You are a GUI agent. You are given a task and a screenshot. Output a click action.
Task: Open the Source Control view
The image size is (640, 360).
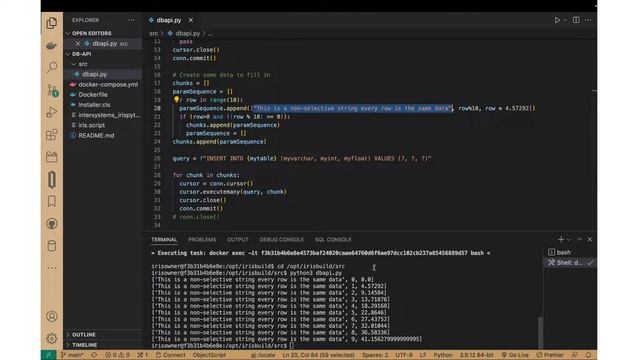[52, 90]
